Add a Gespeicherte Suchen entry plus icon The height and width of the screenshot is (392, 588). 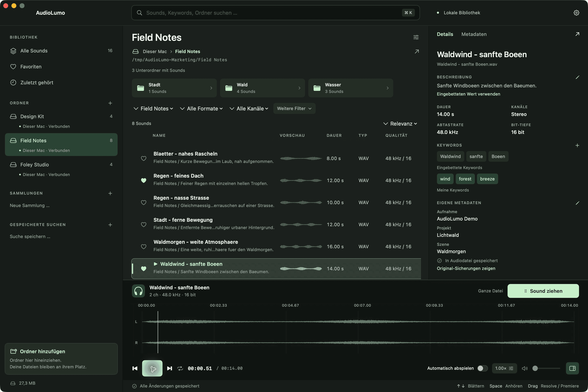click(x=110, y=225)
